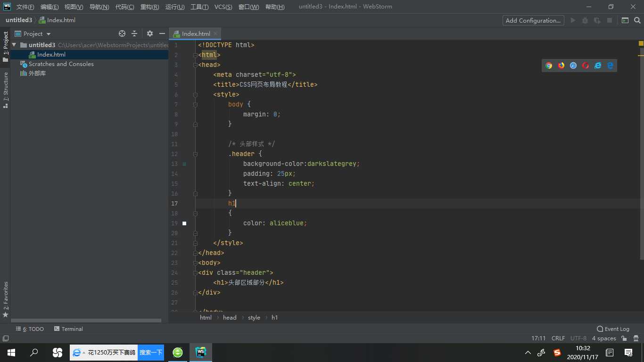The image size is (644, 362).
Task: Click the Stop square icon
Action: [x=610, y=20]
